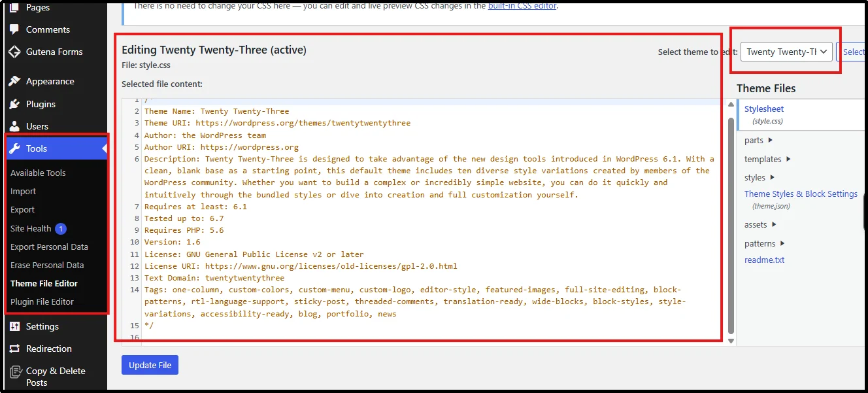Click the Gutena Forms icon
Screen dimensions: 868x393
14,52
